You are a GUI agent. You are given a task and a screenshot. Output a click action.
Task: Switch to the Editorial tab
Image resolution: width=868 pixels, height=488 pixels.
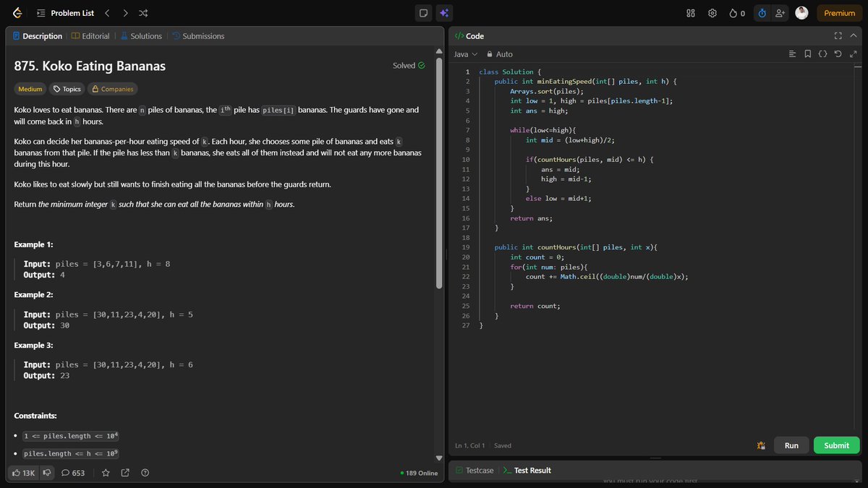click(90, 35)
